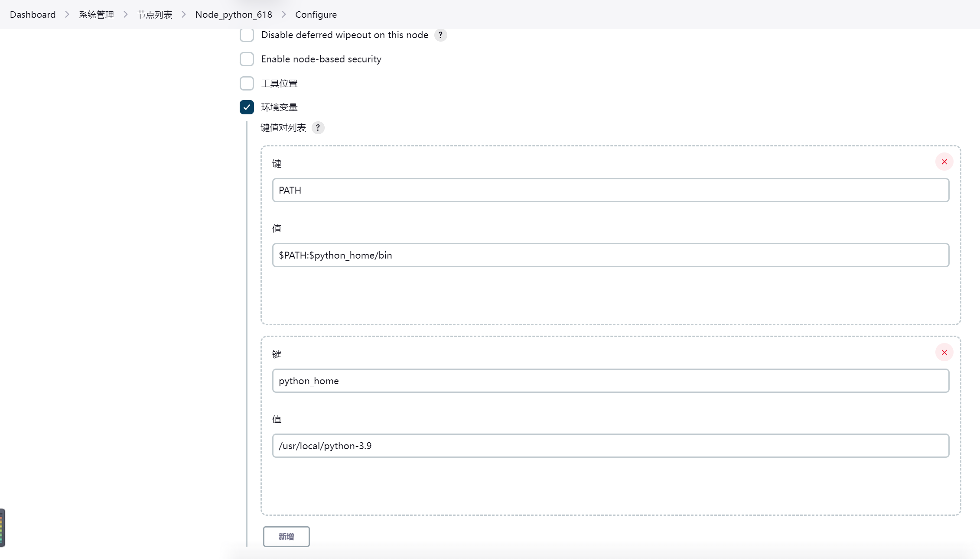Enable Disable deferred wipeout on this node
Screen dimensions: 980x560
tap(247, 35)
